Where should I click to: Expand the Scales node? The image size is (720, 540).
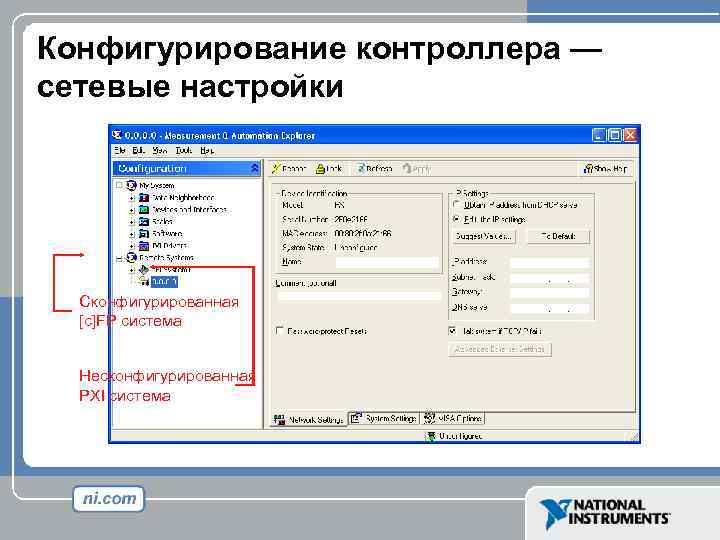(132, 222)
